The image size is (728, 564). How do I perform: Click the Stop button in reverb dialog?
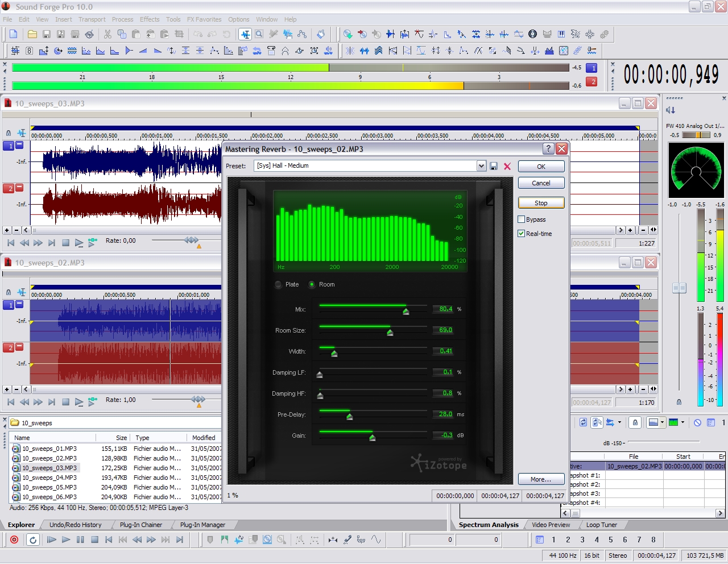541,203
